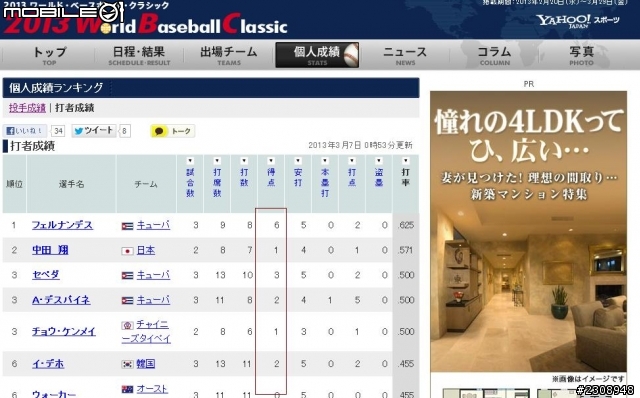Open player チョウ・ケンメイ profile link
640x398 pixels.
[x=64, y=331]
